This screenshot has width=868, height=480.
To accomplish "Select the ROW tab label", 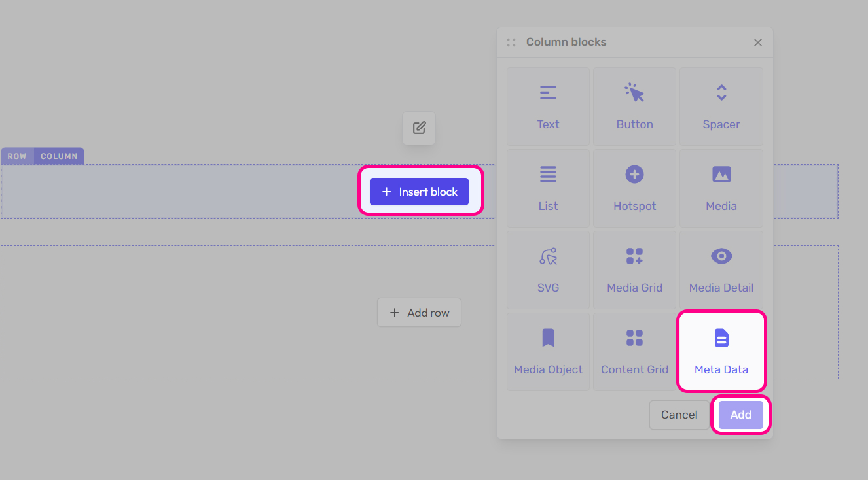I will coord(17,156).
